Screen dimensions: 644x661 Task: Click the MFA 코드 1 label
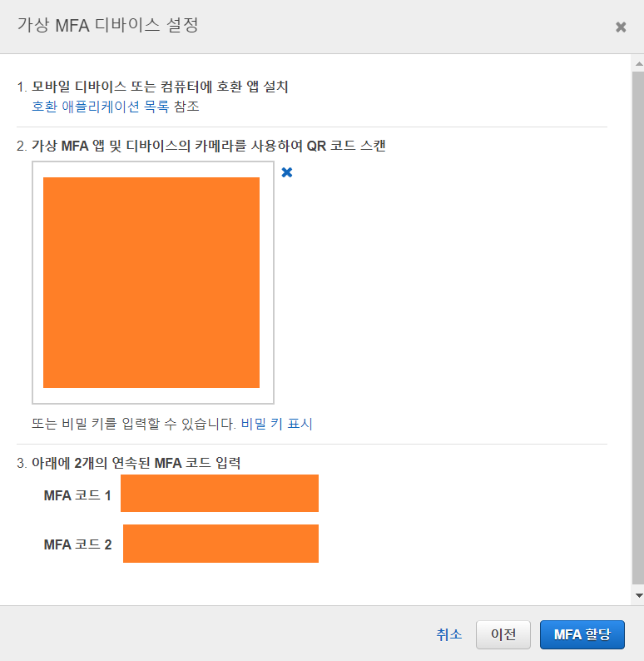pyautogui.click(x=77, y=495)
